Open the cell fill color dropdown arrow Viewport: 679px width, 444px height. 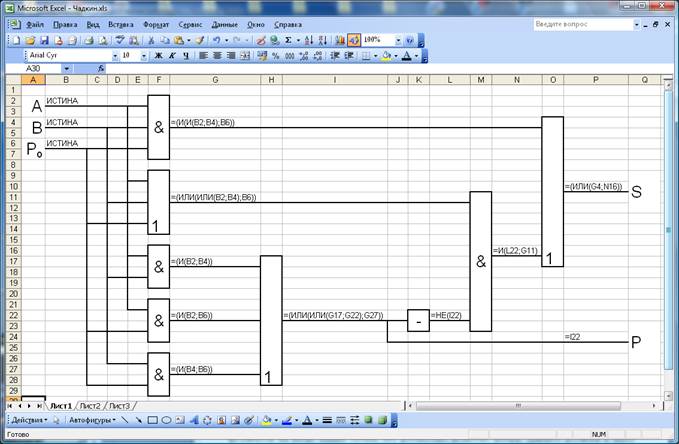[x=396, y=55]
